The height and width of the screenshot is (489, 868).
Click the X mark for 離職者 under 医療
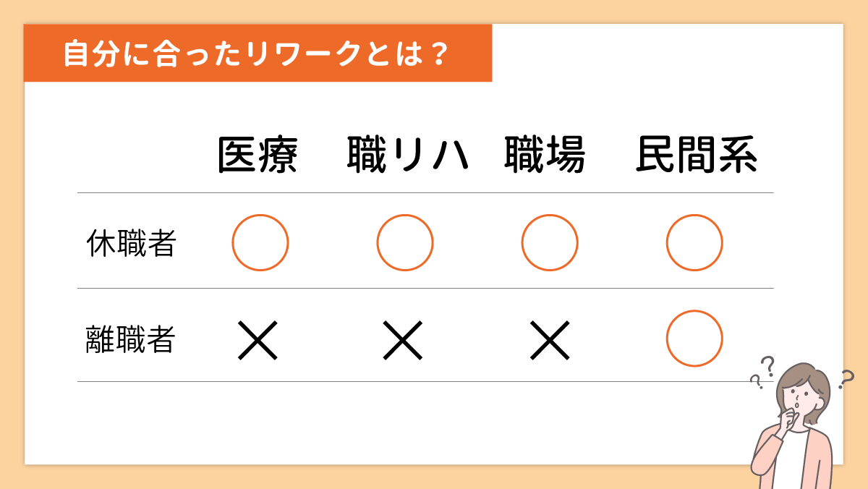pos(258,340)
